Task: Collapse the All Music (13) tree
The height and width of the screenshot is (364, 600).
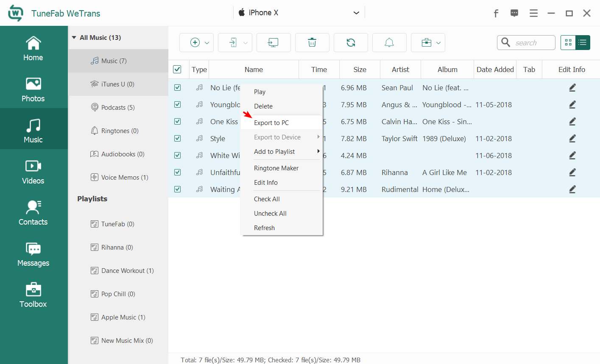Action: tap(74, 38)
